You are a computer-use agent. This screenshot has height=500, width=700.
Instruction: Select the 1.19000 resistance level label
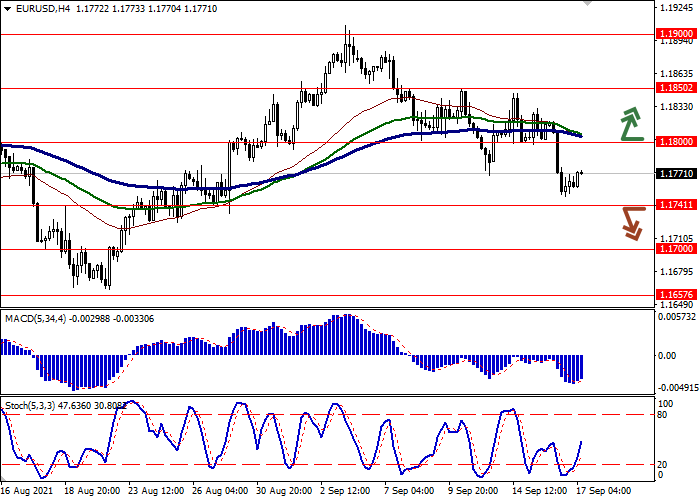tap(676, 34)
